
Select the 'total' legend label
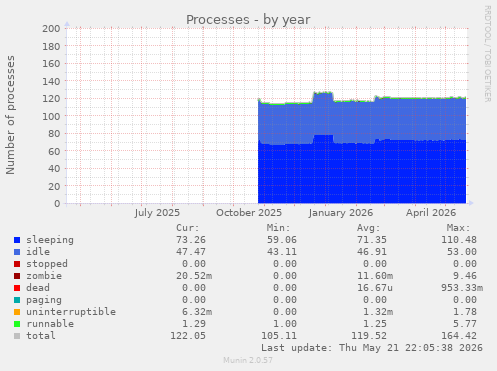point(41,336)
